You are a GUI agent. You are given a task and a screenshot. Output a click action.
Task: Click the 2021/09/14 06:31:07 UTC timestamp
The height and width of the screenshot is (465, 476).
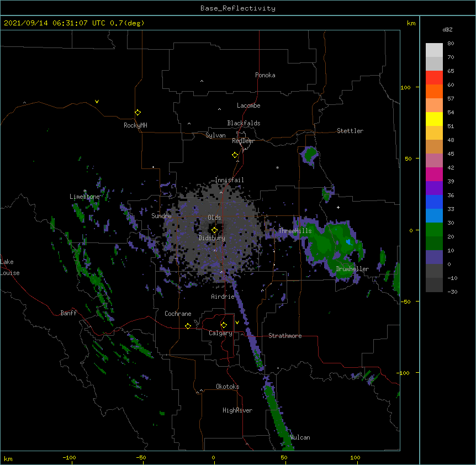pyautogui.click(x=55, y=23)
